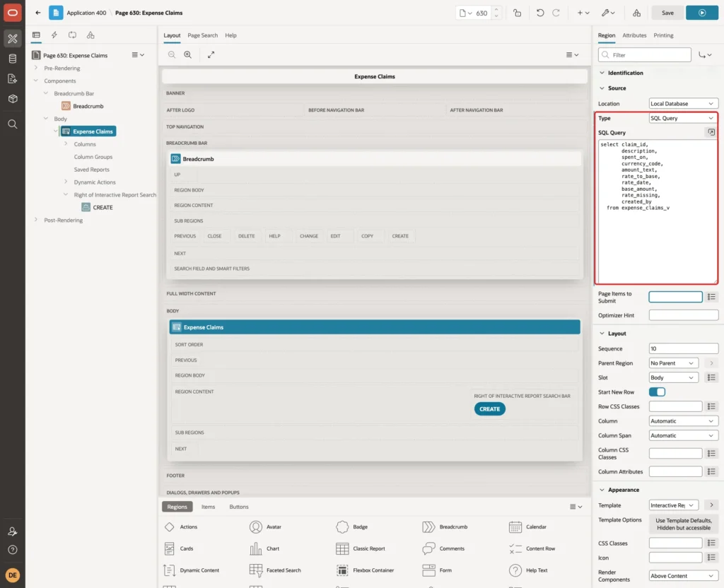Open the Utilities wrench menu
The image size is (724, 588).
608,13
